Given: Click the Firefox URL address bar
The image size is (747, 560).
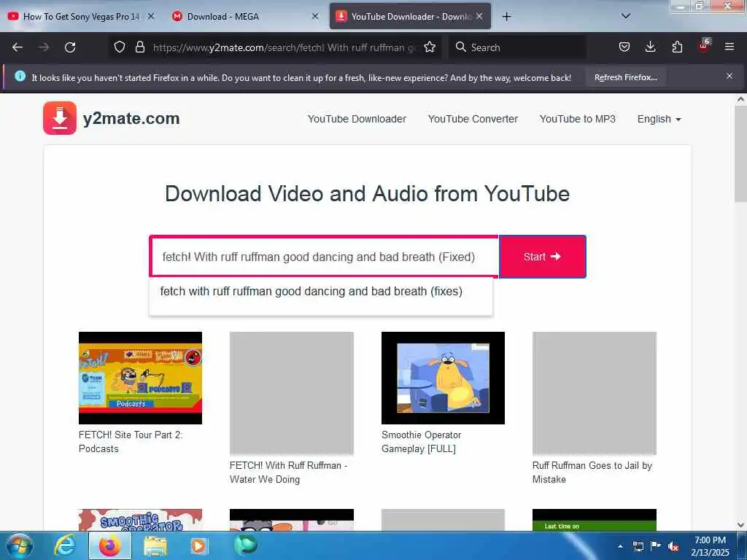Looking at the screenshot, I should tap(284, 47).
